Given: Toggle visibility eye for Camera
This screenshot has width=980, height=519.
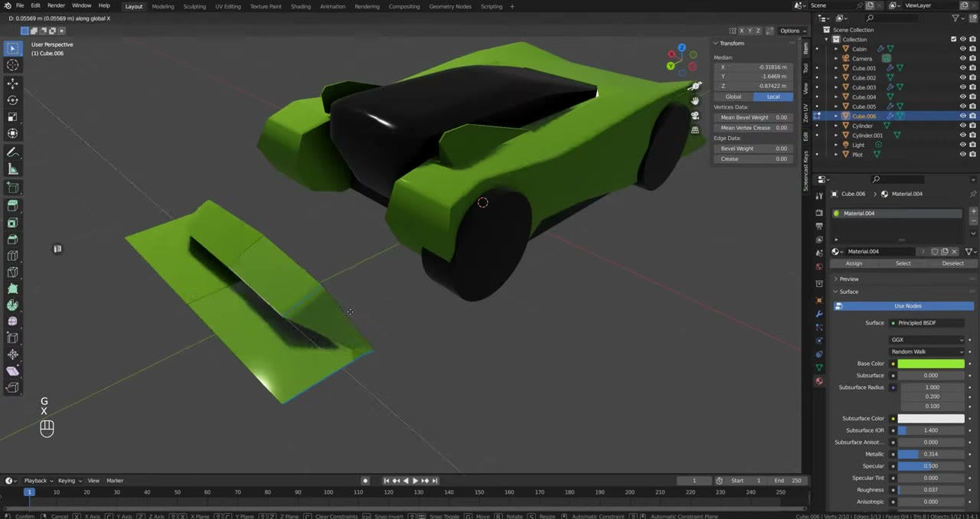Looking at the screenshot, I should tap(962, 58).
